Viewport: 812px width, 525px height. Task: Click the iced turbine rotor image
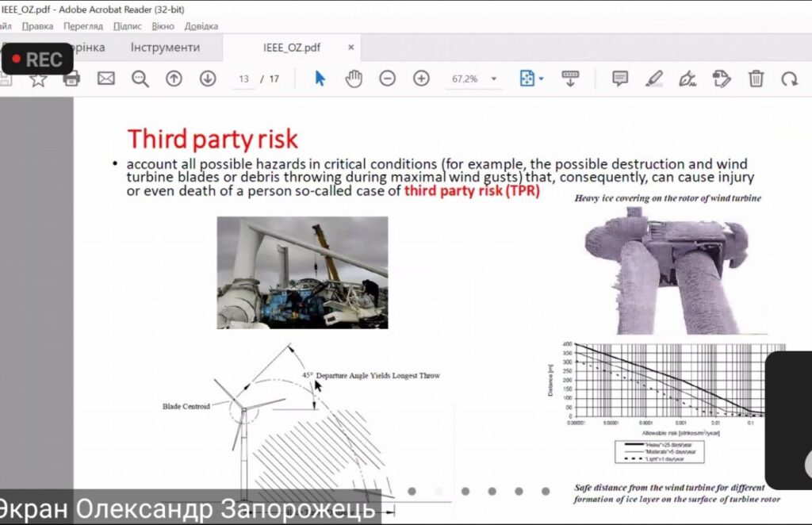pos(668,270)
